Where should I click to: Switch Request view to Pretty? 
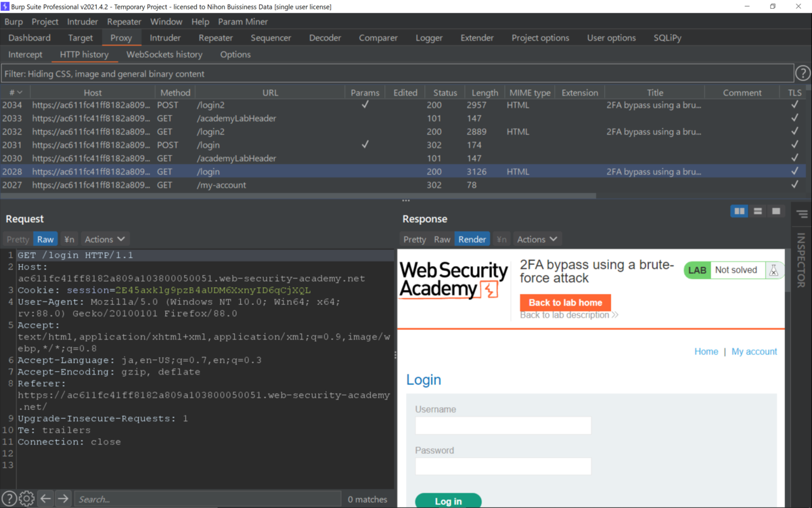tap(18, 239)
